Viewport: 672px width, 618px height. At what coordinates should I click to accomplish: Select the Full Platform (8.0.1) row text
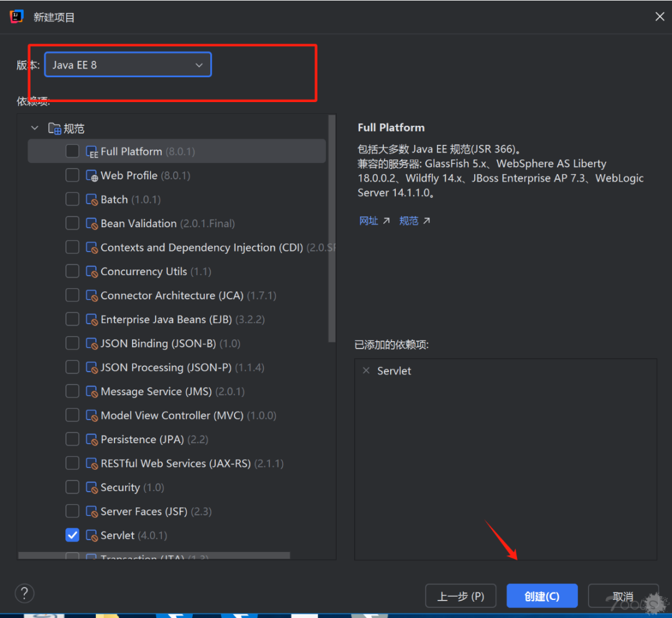pos(148,151)
